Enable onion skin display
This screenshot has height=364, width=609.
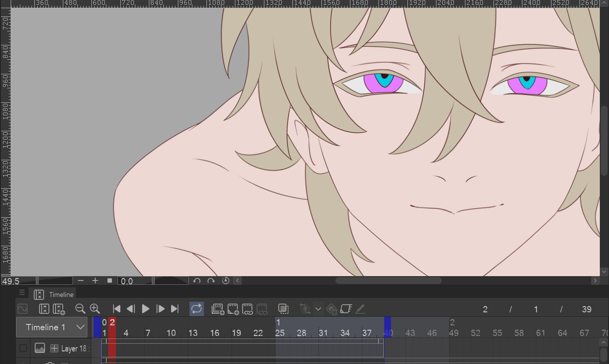point(283,309)
